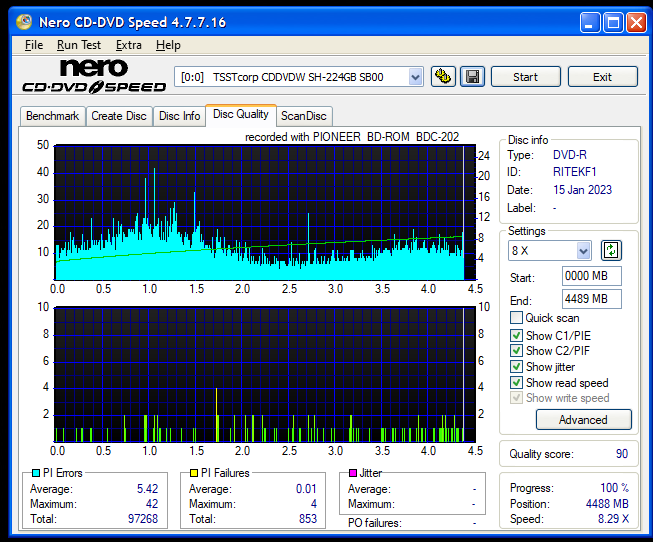Screen dimensions: 653x542
Task: Click the refresh speed settings icon
Action: coord(611,250)
